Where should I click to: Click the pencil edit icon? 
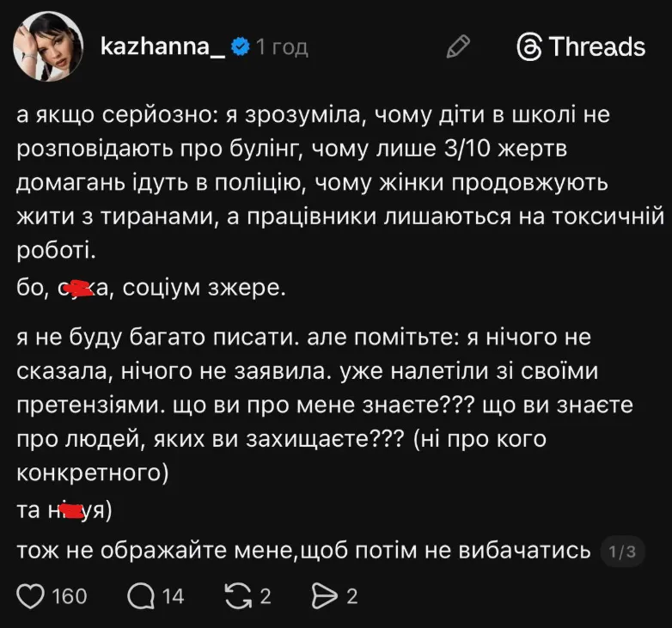(x=458, y=46)
